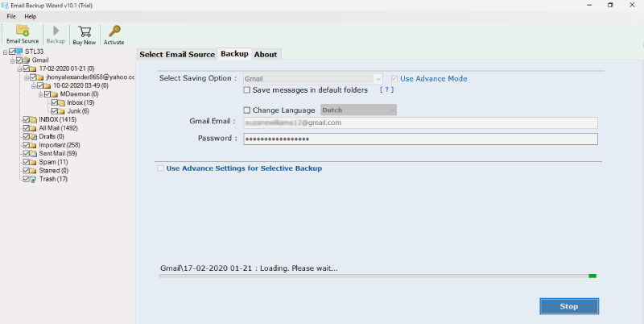644x324 pixels.
Task: Open the Dutch language dropdown
Action: pyautogui.click(x=358, y=110)
